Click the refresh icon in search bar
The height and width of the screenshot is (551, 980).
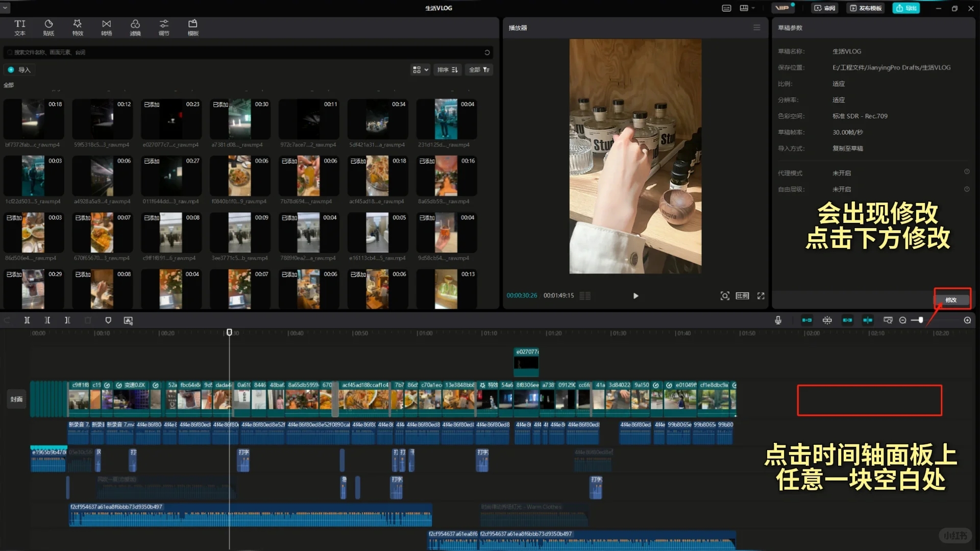pyautogui.click(x=487, y=53)
